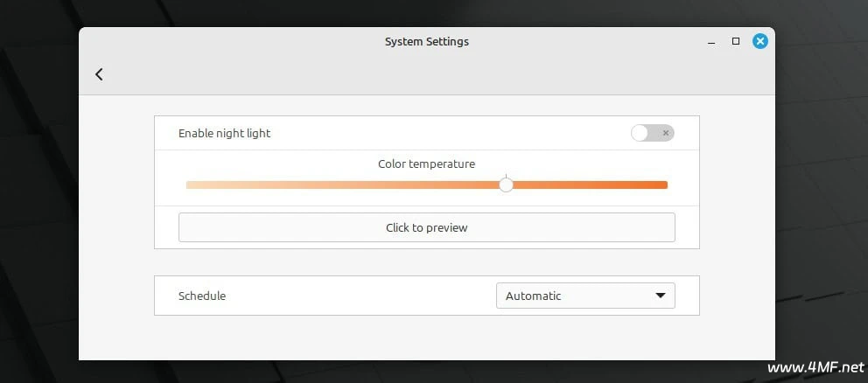Click the Automatic text in Schedule selector
Viewport: 868px width, 383px height.
coord(533,296)
